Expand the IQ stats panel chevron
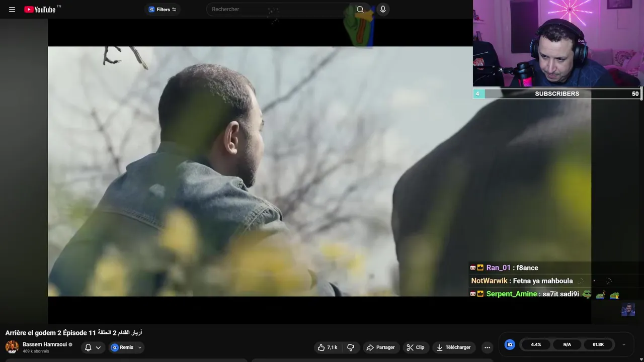Image resolution: width=644 pixels, height=362 pixels. point(624,344)
